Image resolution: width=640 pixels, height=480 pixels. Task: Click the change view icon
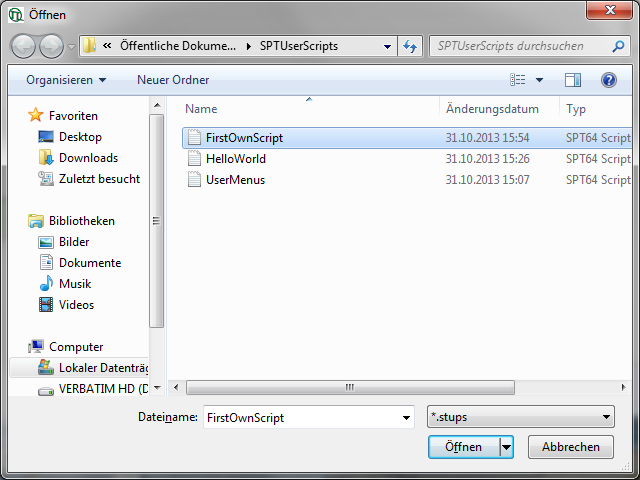pos(518,80)
